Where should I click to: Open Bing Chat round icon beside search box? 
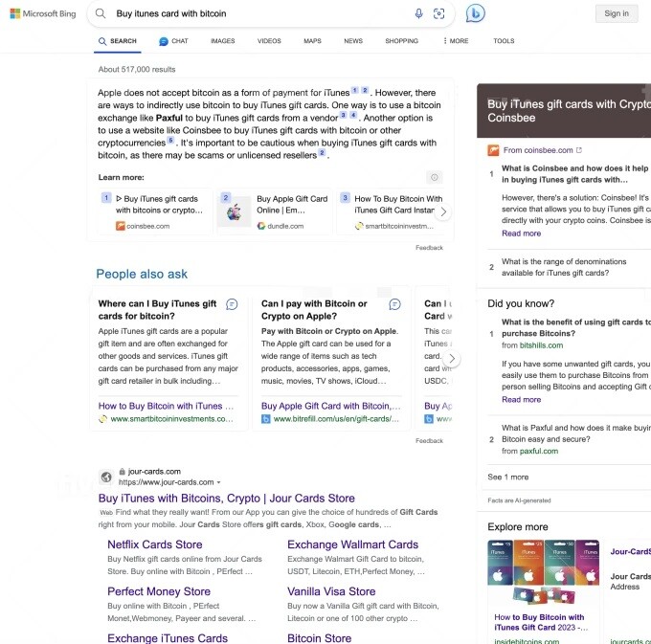476,13
